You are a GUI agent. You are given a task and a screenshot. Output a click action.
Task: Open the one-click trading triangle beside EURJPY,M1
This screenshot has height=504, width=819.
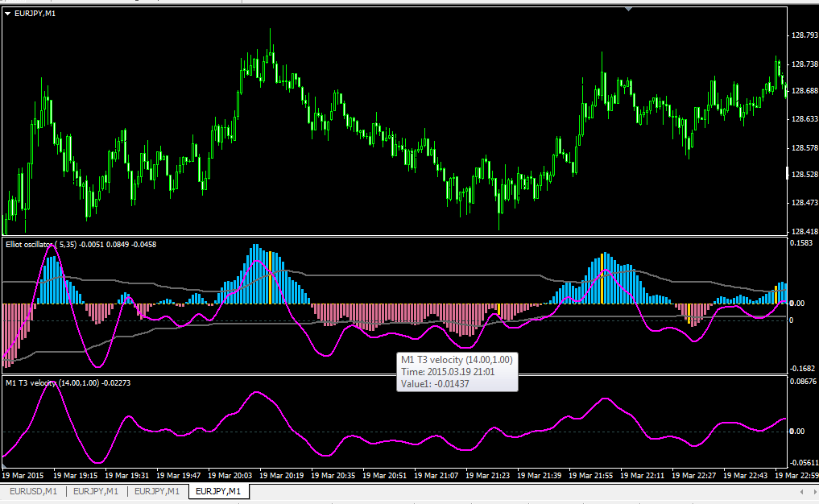(8, 14)
